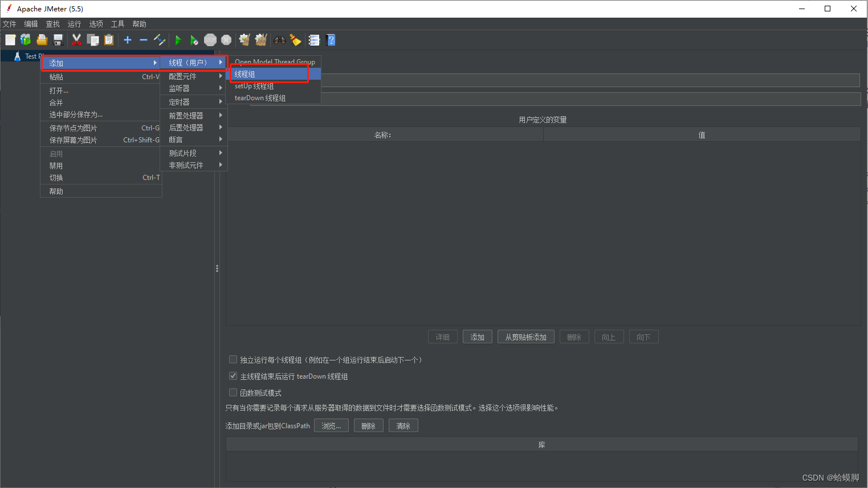Viewport: 868px width, 488px height.
Task: Click the Copy icon in toolbar
Action: point(93,40)
